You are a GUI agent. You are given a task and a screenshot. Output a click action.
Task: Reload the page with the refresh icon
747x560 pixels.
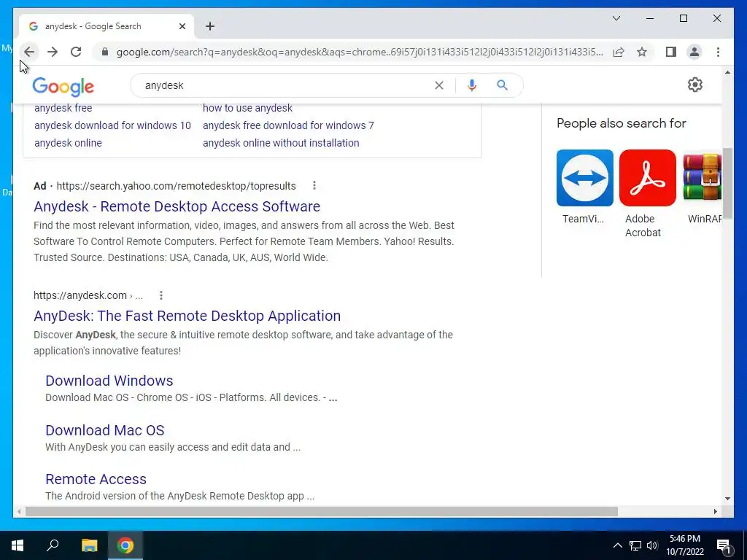point(76,52)
